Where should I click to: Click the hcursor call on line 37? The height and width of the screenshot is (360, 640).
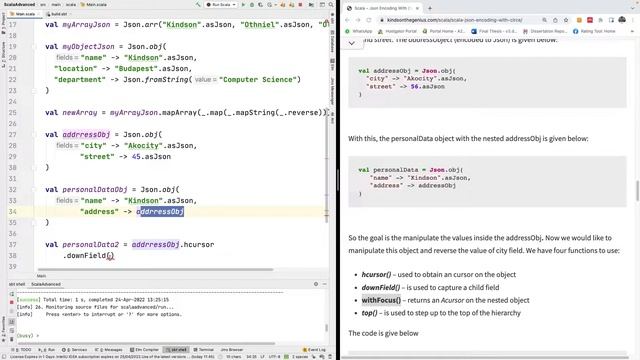(x=199, y=244)
